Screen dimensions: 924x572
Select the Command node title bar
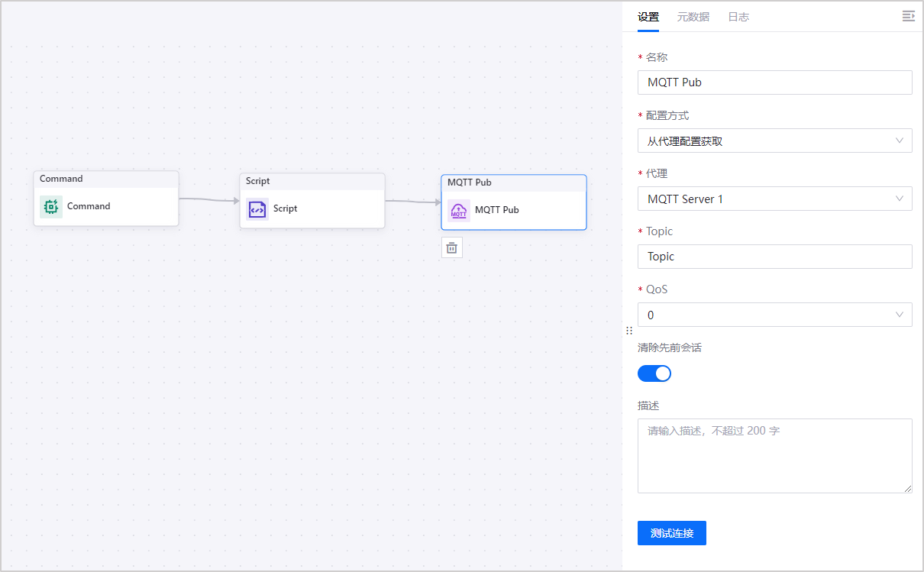(106, 179)
